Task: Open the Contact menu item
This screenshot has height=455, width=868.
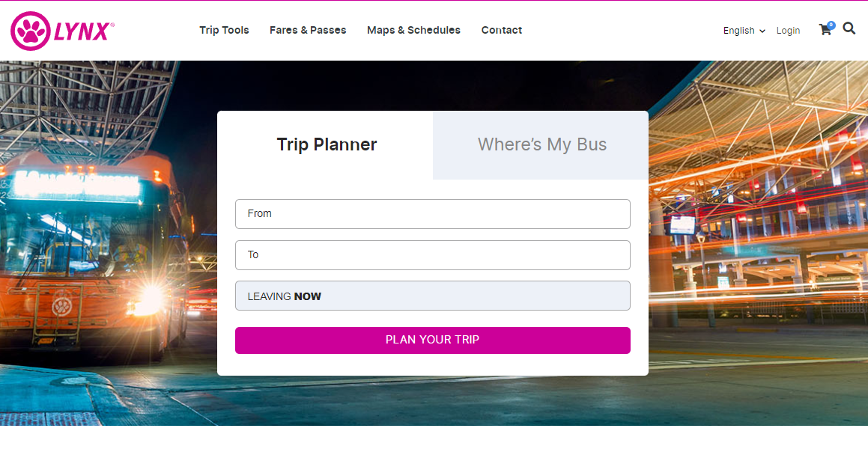Action: point(501,31)
